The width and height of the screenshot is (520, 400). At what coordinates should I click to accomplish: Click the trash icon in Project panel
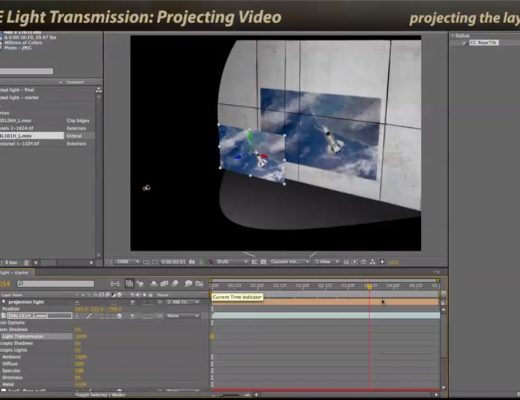coord(27,263)
